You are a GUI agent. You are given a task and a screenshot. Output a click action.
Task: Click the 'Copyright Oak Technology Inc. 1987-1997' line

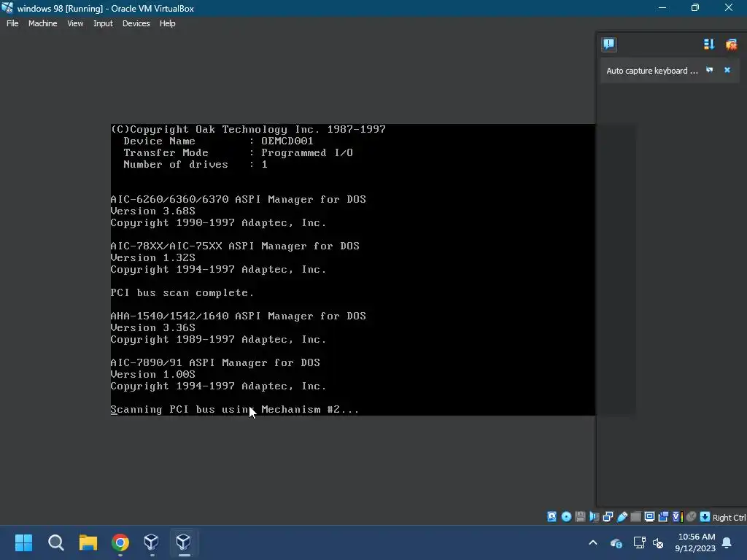(248, 130)
